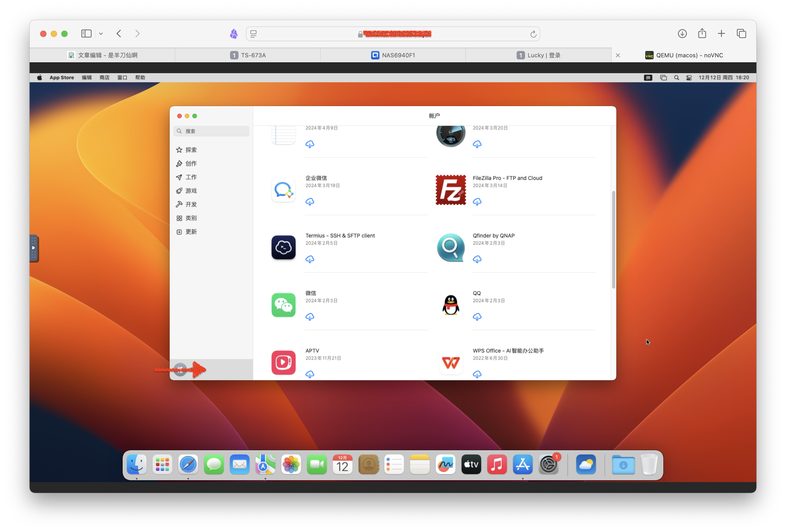This screenshot has height=532, width=786.
Task: Download APTV via its cloud icon
Action: [310, 374]
